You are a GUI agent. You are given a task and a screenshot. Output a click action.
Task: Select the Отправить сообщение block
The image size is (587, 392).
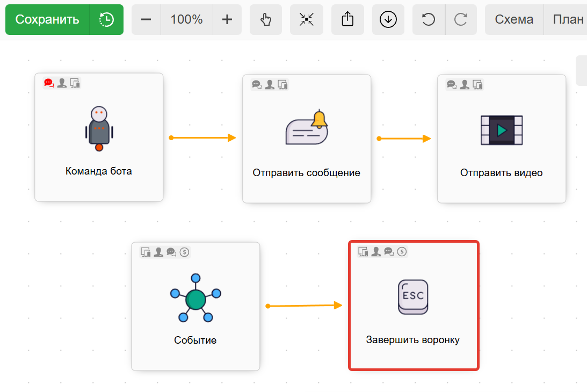pos(307,139)
